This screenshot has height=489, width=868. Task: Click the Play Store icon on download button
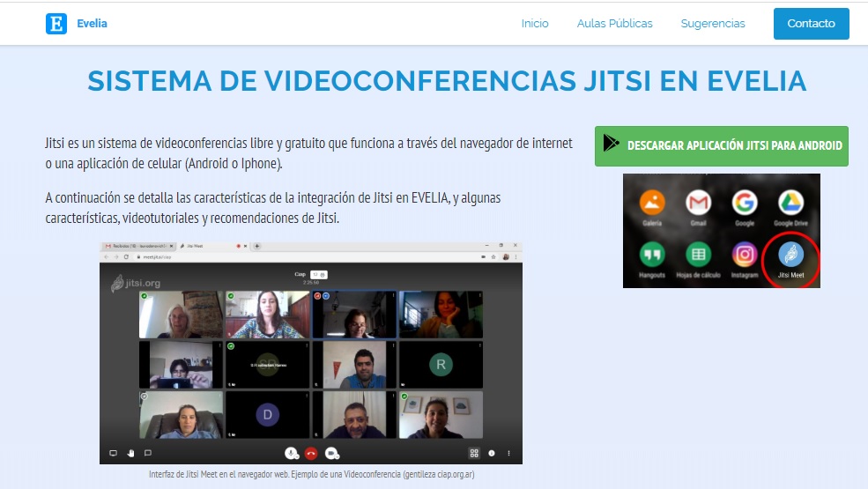pos(612,143)
